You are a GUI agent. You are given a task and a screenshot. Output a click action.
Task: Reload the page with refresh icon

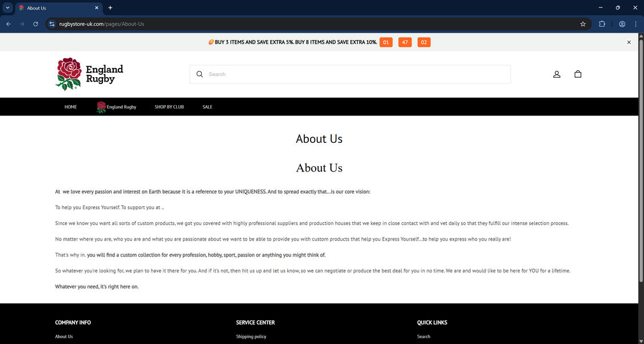pyautogui.click(x=35, y=24)
